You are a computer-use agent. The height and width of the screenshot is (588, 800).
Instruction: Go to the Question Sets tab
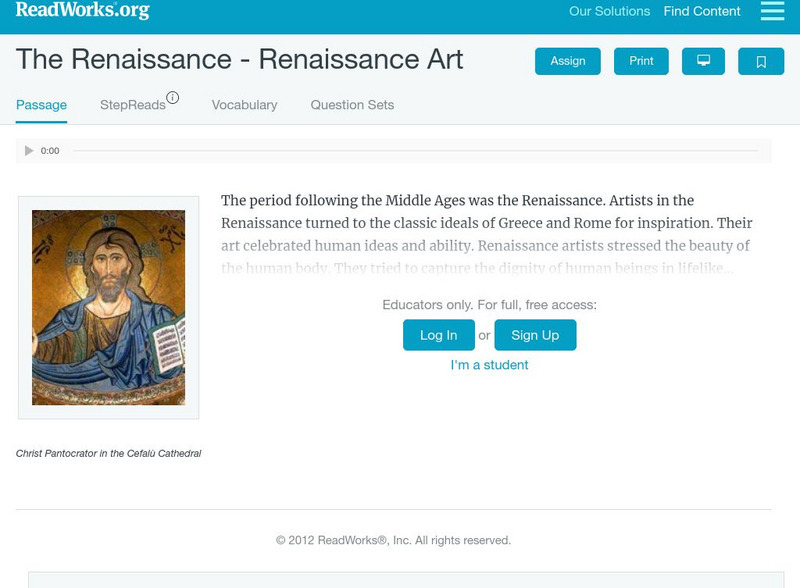(352, 105)
